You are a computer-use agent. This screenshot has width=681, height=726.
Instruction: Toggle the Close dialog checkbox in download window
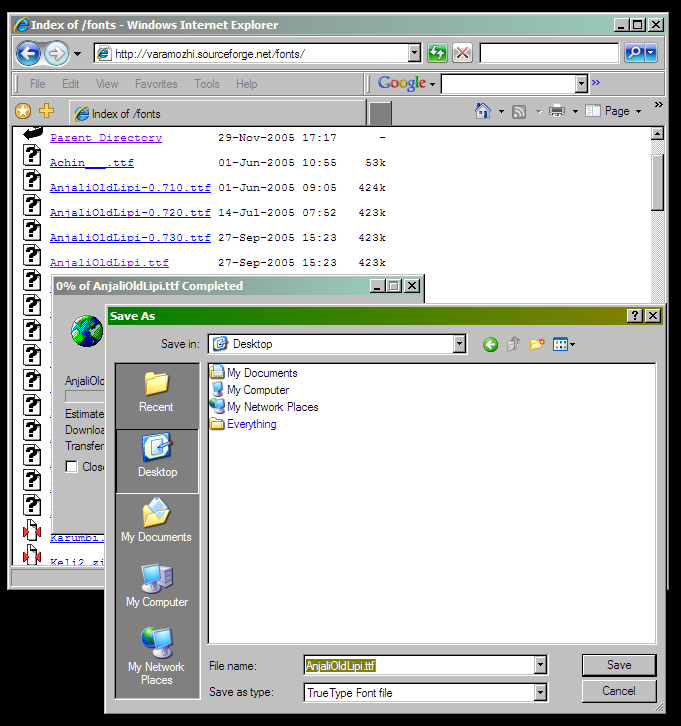(x=72, y=467)
